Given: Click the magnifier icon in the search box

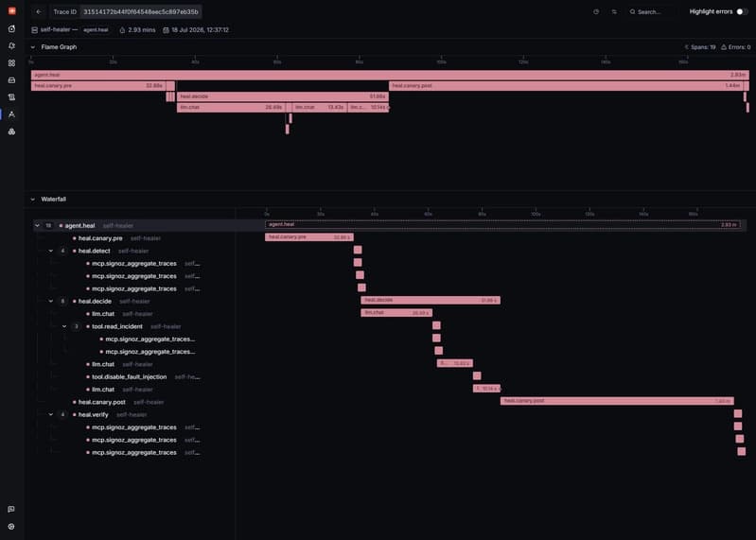Looking at the screenshot, I should click(x=633, y=11).
